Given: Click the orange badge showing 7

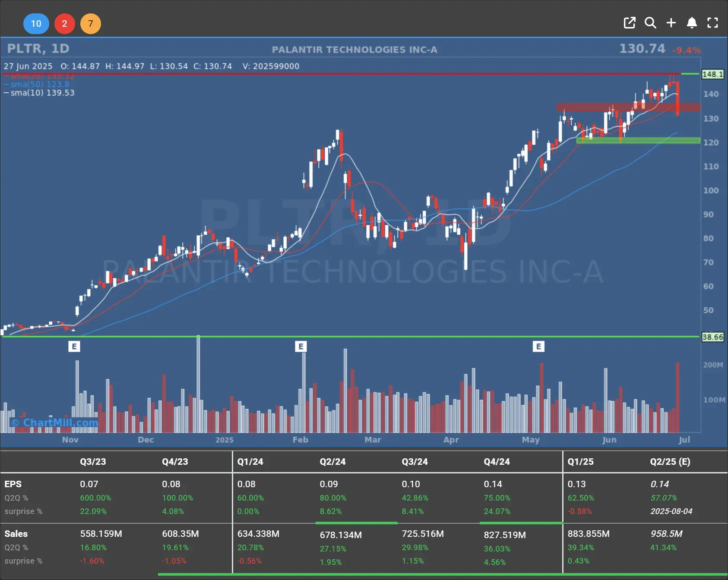Looking at the screenshot, I should [x=91, y=23].
